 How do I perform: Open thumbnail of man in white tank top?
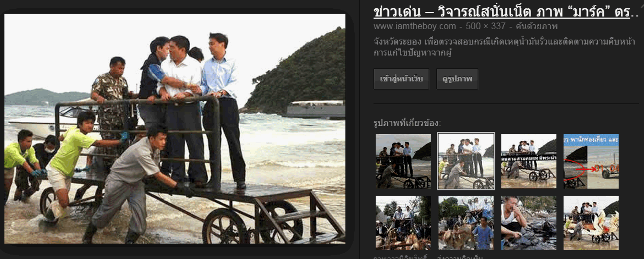(529, 223)
